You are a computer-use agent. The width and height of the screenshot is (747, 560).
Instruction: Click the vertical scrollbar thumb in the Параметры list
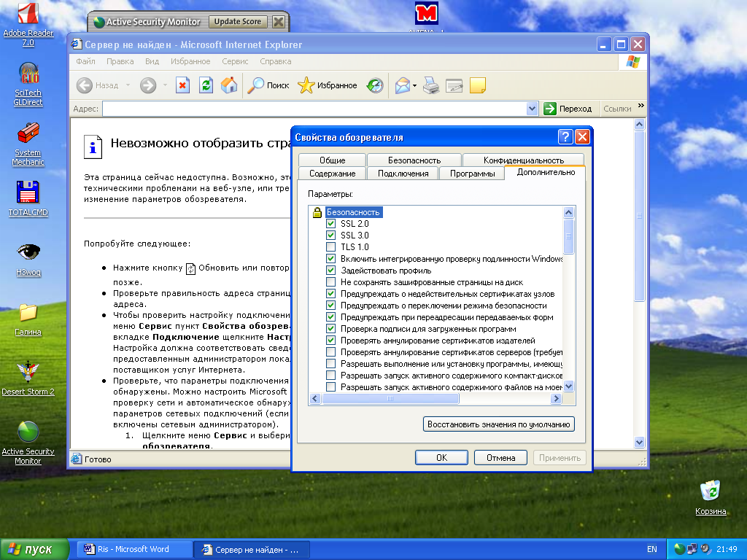[x=568, y=236]
